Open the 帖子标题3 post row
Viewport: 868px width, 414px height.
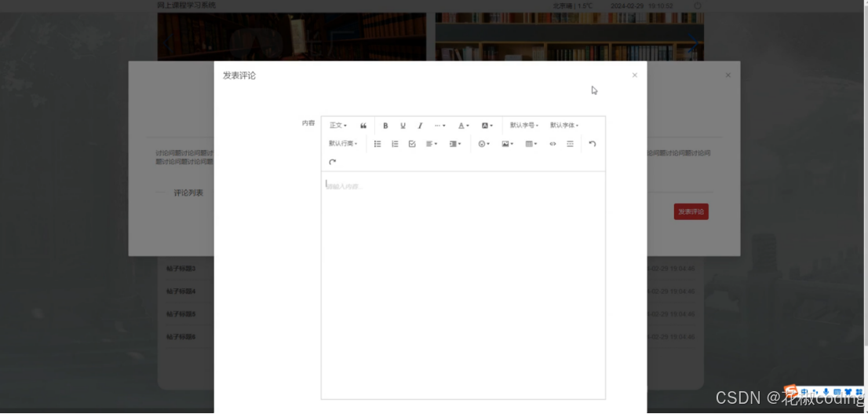tap(431, 269)
